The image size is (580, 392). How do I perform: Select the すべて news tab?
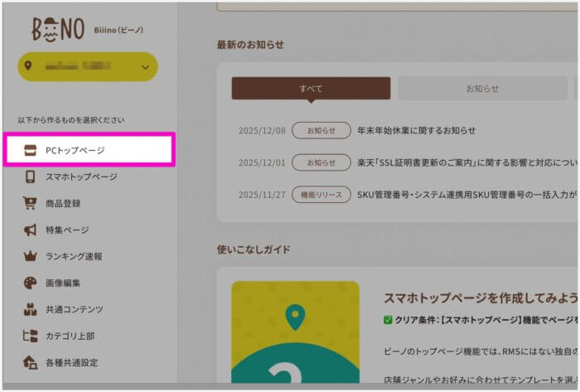311,89
